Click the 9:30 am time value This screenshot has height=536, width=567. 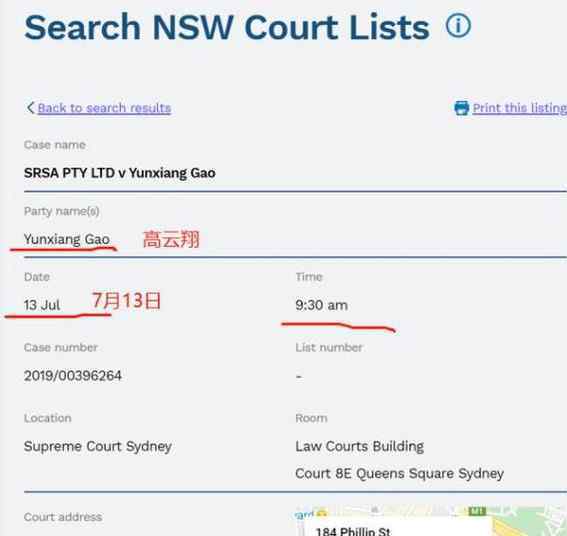pyautogui.click(x=321, y=305)
